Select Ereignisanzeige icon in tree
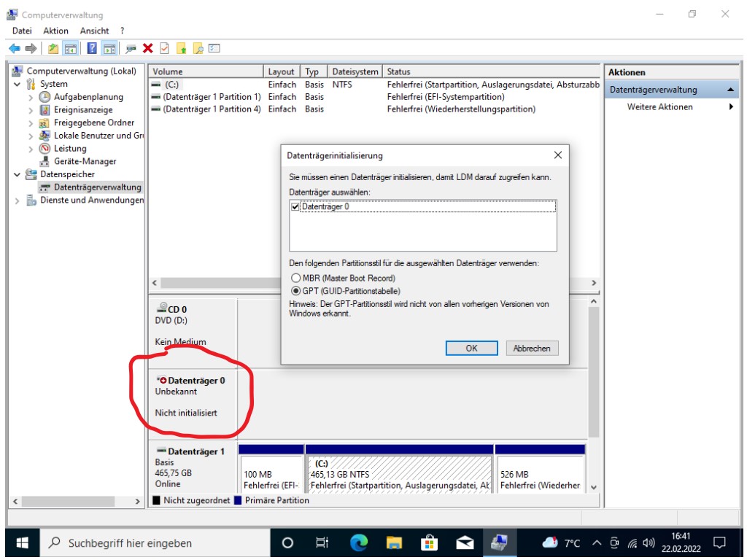 point(44,110)
